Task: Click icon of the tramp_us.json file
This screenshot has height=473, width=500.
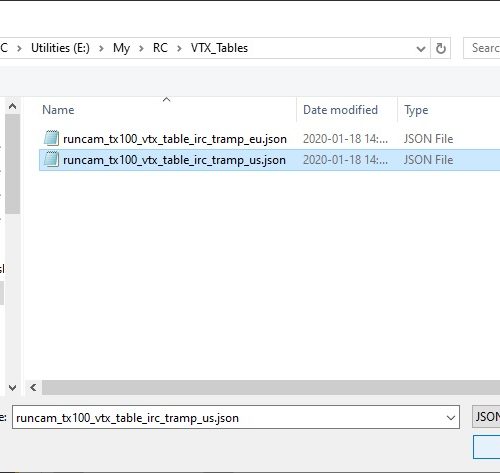Action: [51, 159]
